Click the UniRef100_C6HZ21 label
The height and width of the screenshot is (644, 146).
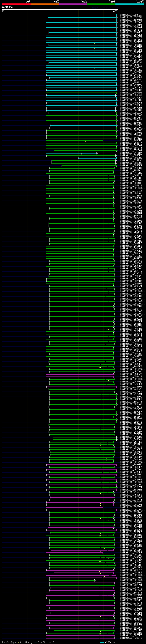(x=131, y=342)
